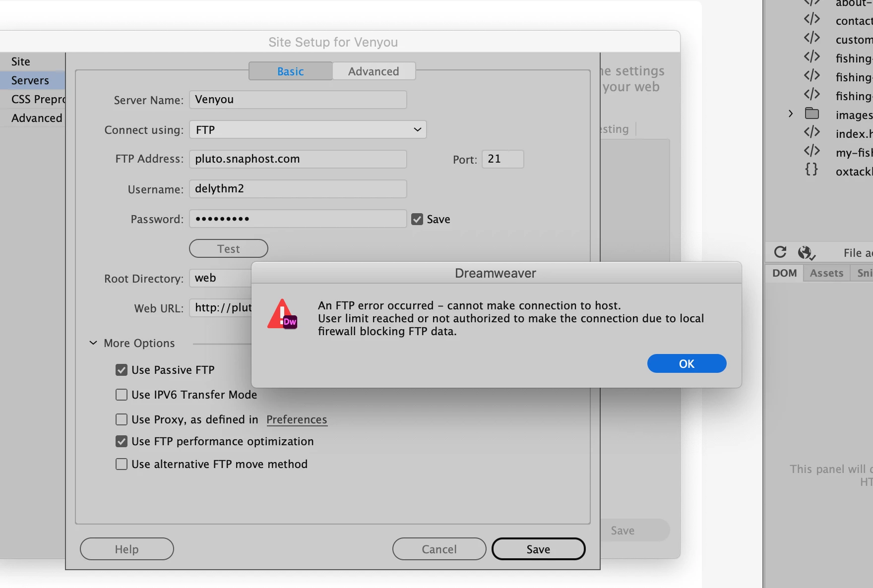
Task: Open the Preferences link
Action: [297, 419]
